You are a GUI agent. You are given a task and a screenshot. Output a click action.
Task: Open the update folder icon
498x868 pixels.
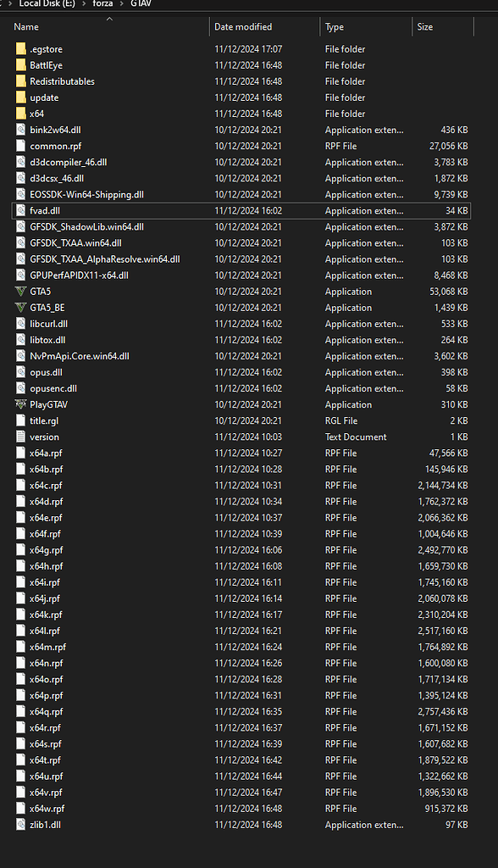click(20, 97)
